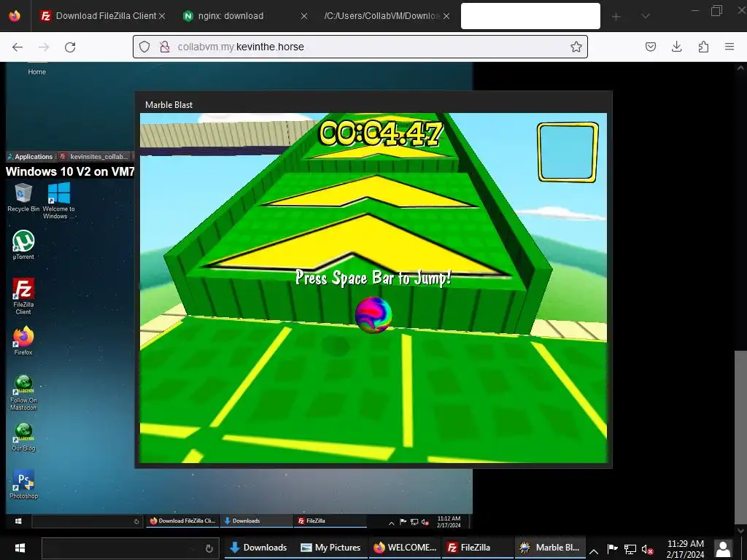This screenshot has height=560, width=747.
Task: Click the Marble Blast window title
Action: point(169,105)
